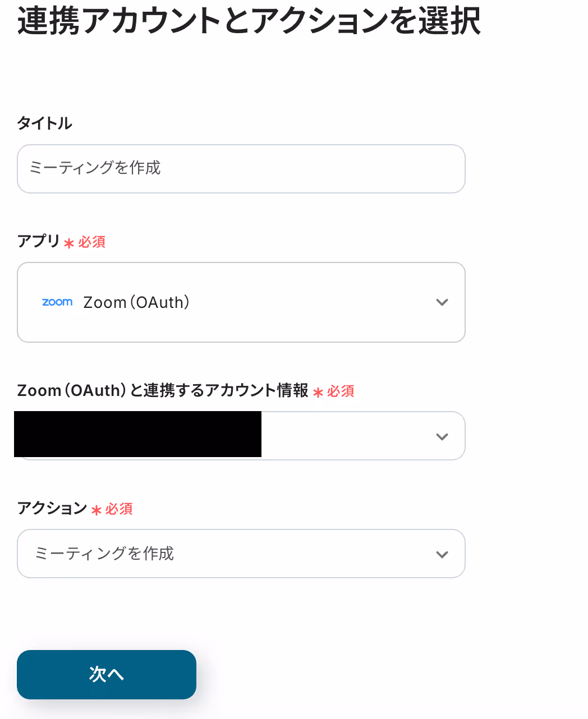
Task: Click the 連携アカウントとアクションを選択 heading
Action: (x=249, y=20)
